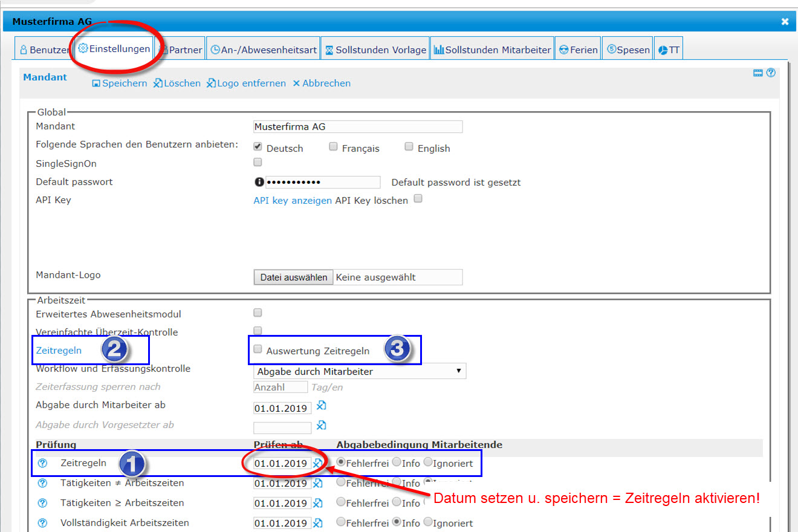
Task: Click the Tätigkeiten ≠ Arbeitszeiten date field
Action: click(282, 484)
